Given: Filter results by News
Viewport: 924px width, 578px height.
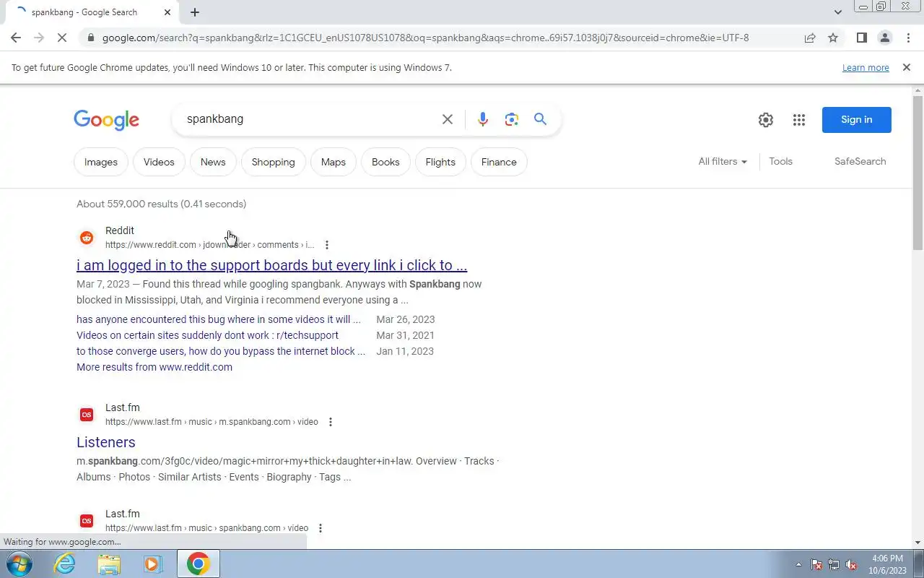Looking at the screenshot, I should tap(213, 162).
